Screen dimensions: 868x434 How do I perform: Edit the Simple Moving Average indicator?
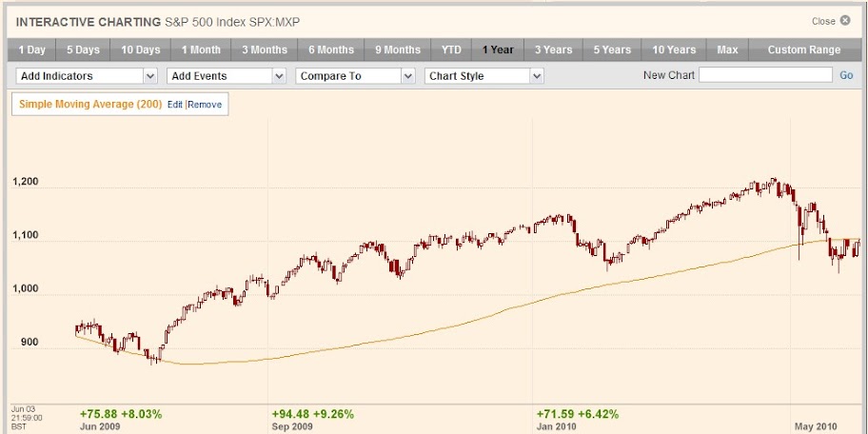(175, 105)
